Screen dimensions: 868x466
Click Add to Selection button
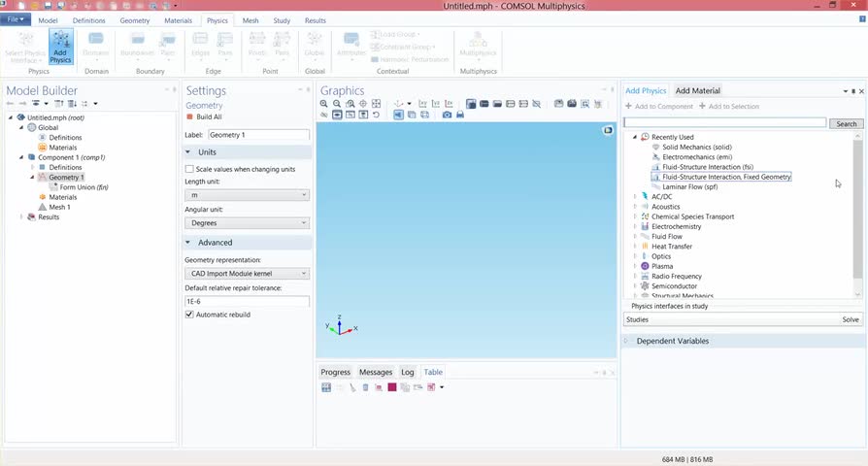729,106
